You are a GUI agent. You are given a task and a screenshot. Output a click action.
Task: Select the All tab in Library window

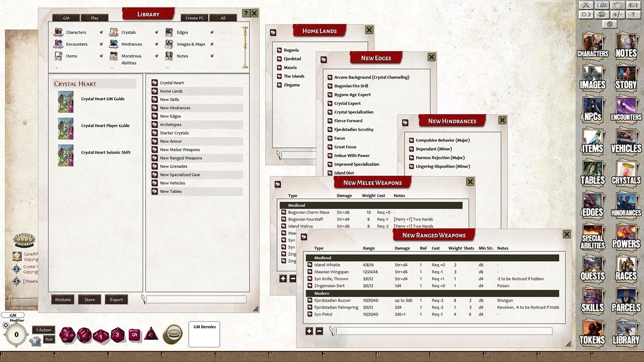223,17
